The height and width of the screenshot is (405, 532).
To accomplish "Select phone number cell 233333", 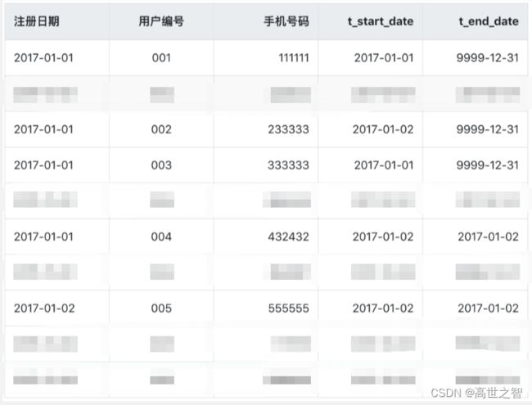I will 288,129.
